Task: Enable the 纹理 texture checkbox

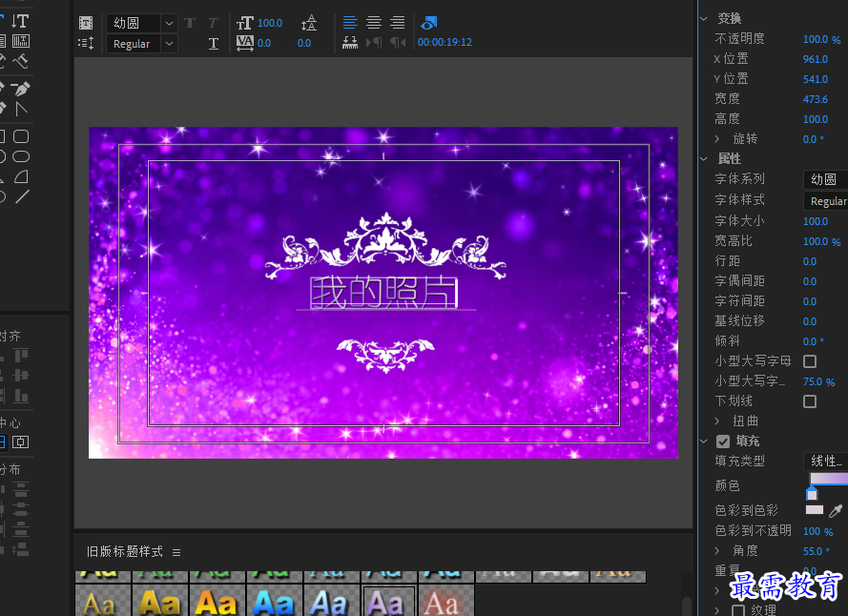Action: pos(737,610)
